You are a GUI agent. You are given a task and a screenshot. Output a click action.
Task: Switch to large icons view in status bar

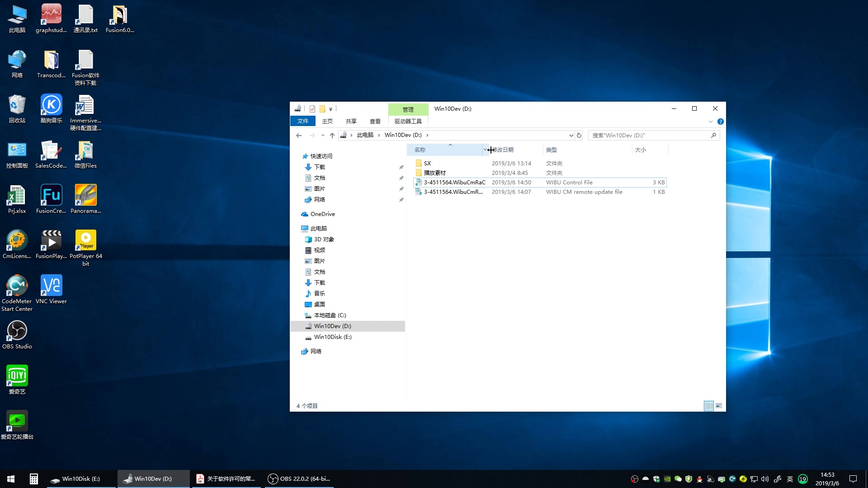[719, 406]
